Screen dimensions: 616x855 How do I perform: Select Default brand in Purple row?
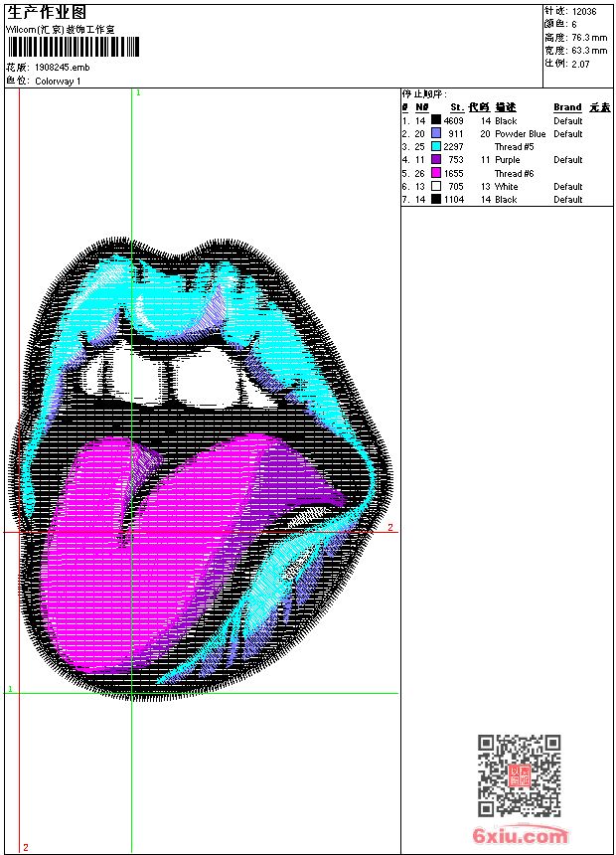pyautogui.click(x=568, y=160)
